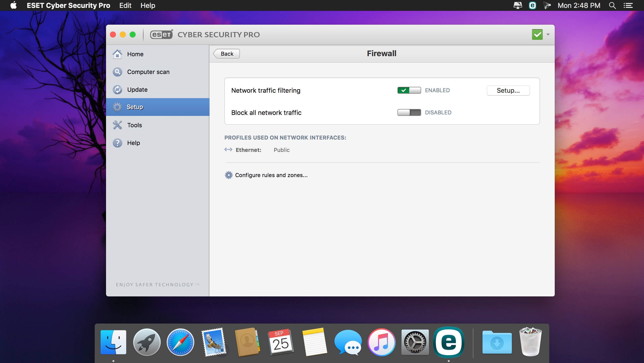Open the Edit menu
Viewport: 644px width, 363px height.
click(x=125, y=5)
